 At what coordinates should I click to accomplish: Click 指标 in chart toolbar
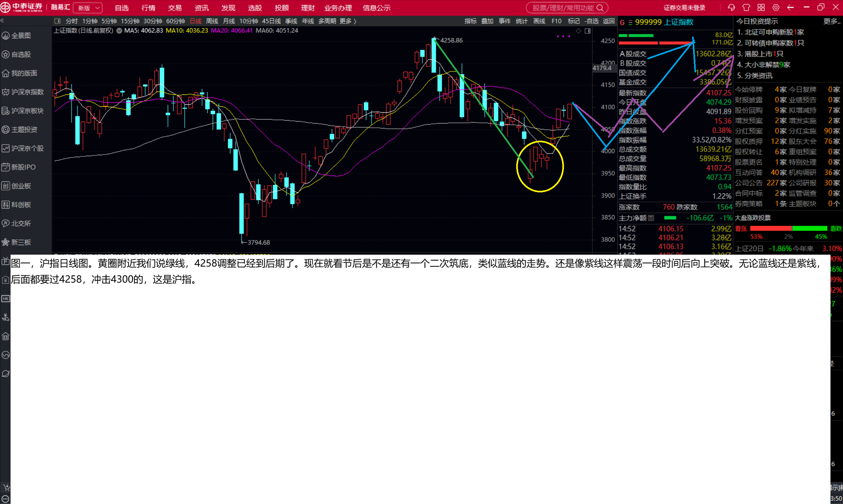(x=470, y=21)
